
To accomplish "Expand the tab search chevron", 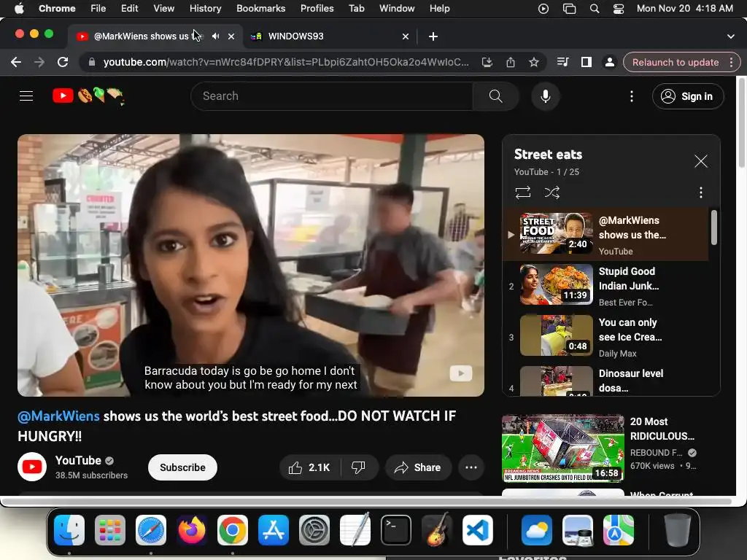I will tap(730, 36).
